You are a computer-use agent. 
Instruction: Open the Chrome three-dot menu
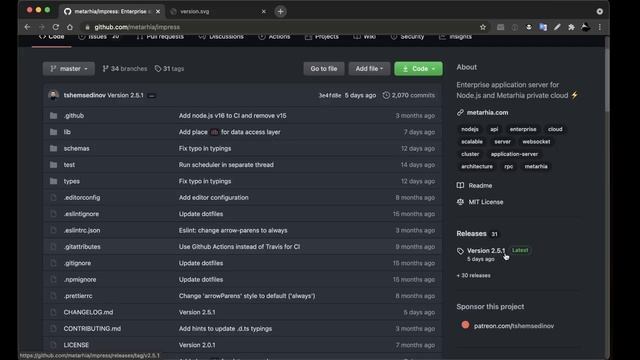pos(600,27)
